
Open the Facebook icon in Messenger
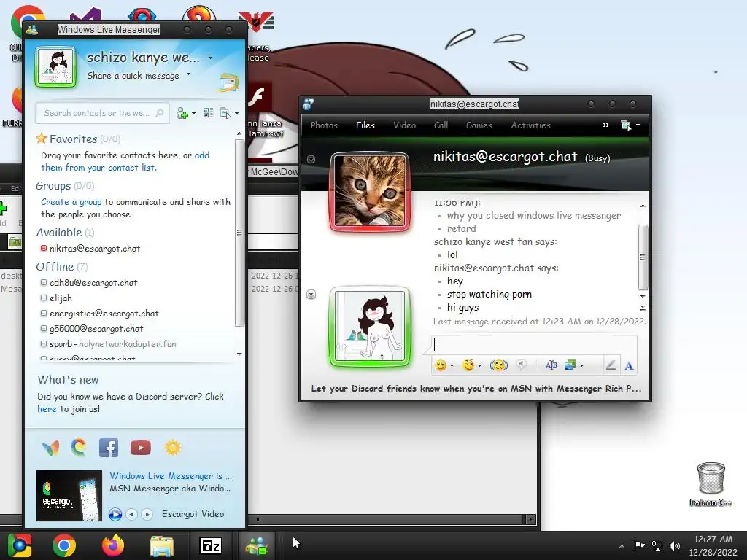pos(109,448)
